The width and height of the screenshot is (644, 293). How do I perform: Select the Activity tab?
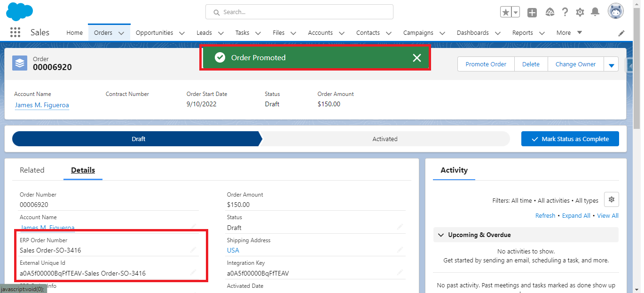tap(454, 170)
